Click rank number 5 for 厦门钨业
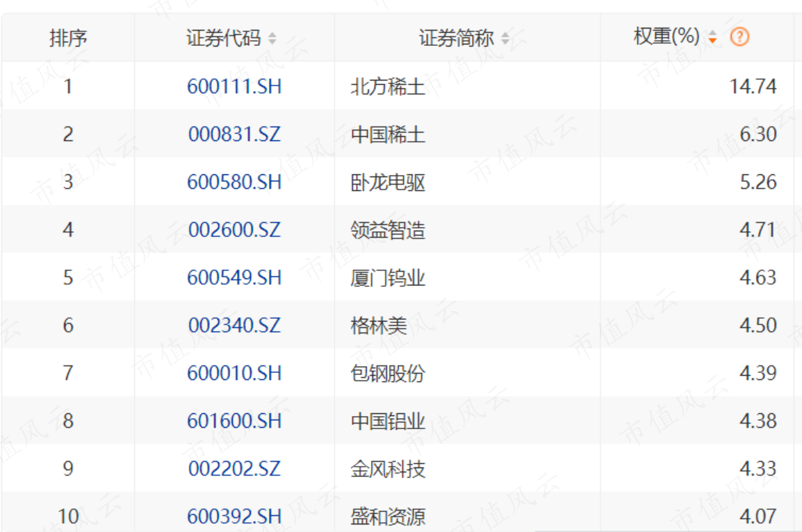Viewport: 802px width, 532px height. (68, 278)
